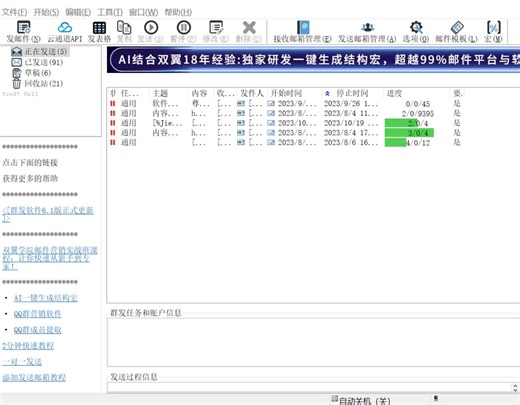520x405 pixels.
Task: Select the task row with progress 0/0/45
Action: [286, 104]
